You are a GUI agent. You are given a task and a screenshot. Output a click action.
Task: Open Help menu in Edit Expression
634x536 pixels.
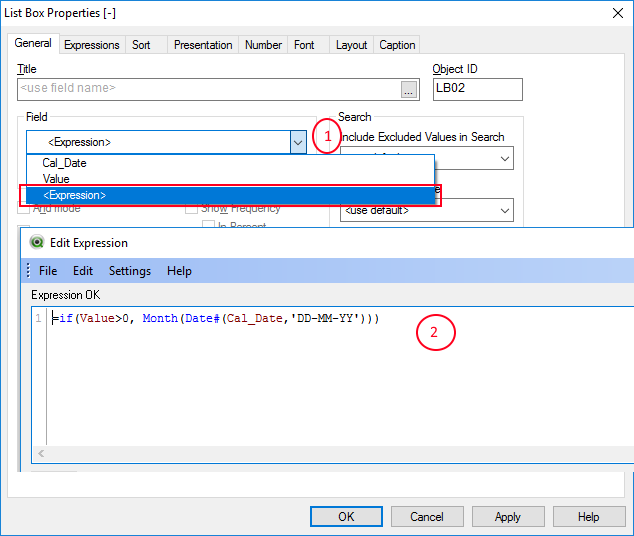point(179,271)
